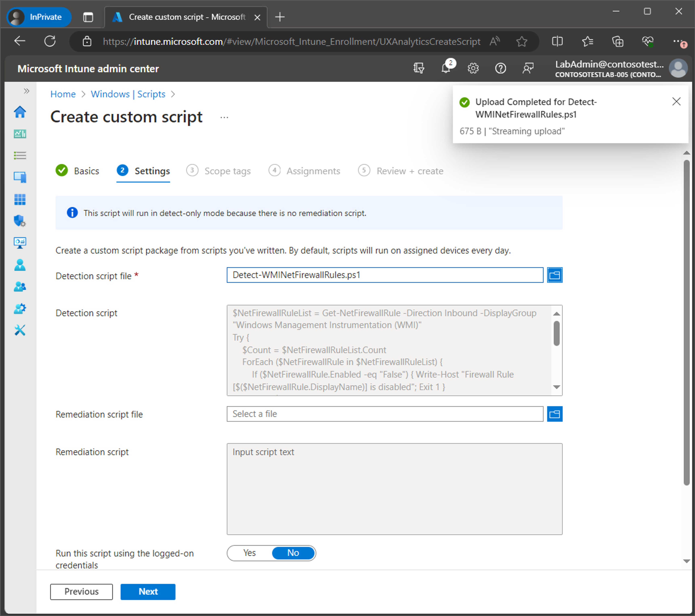
Task: Refresh the browser page
Action: 50,41
